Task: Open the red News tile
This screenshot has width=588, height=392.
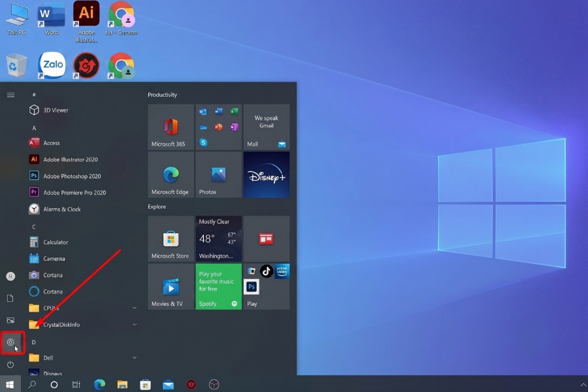Action: tap(267, 238)
